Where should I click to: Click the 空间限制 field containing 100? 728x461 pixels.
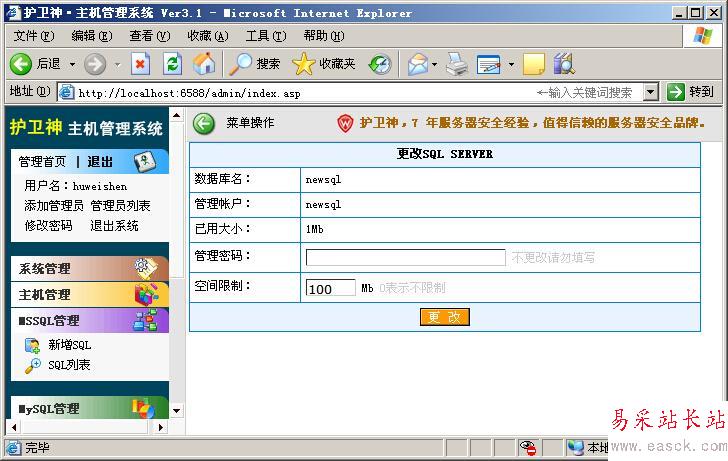(x=331, y=288)
